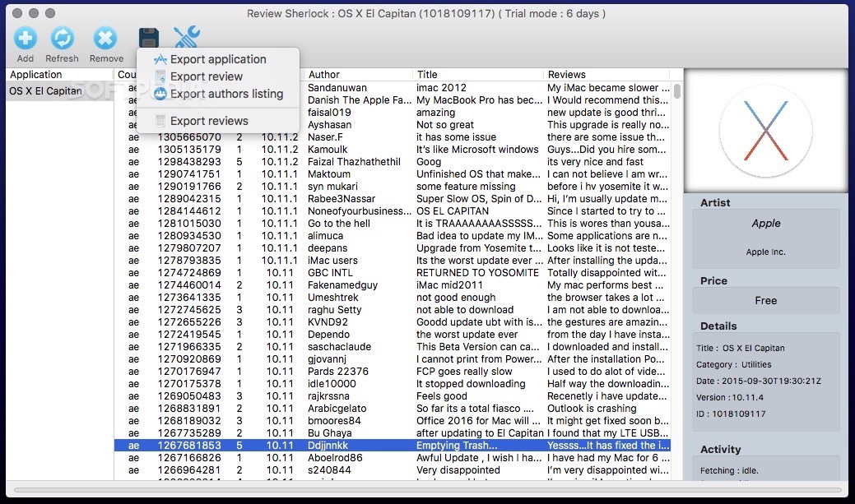Click the El Capitan app icon thumbnail
Image resolution: width=855 pixels, height=504 pixels.
pyautogui.click(x=765, y=131)
